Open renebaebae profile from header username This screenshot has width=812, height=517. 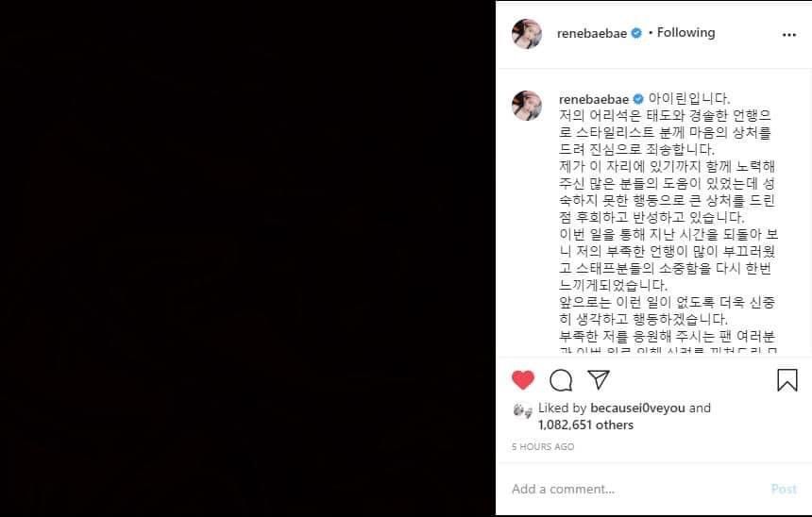[592, 33]
